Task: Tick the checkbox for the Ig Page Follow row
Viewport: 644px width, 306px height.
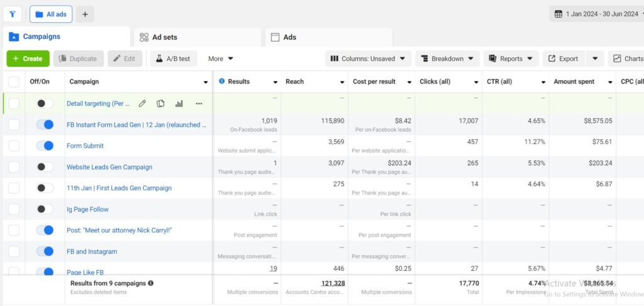Action: coord(14,209)
